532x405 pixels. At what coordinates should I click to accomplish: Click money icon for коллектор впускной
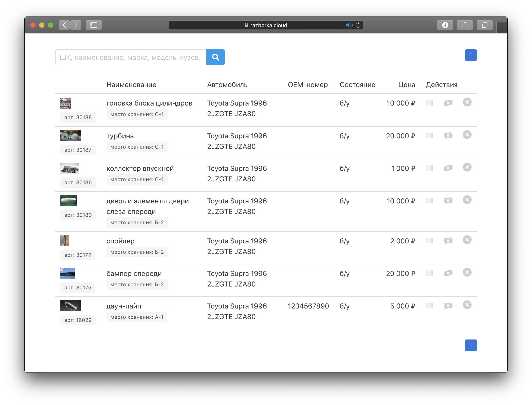click(x=448, y=168)
